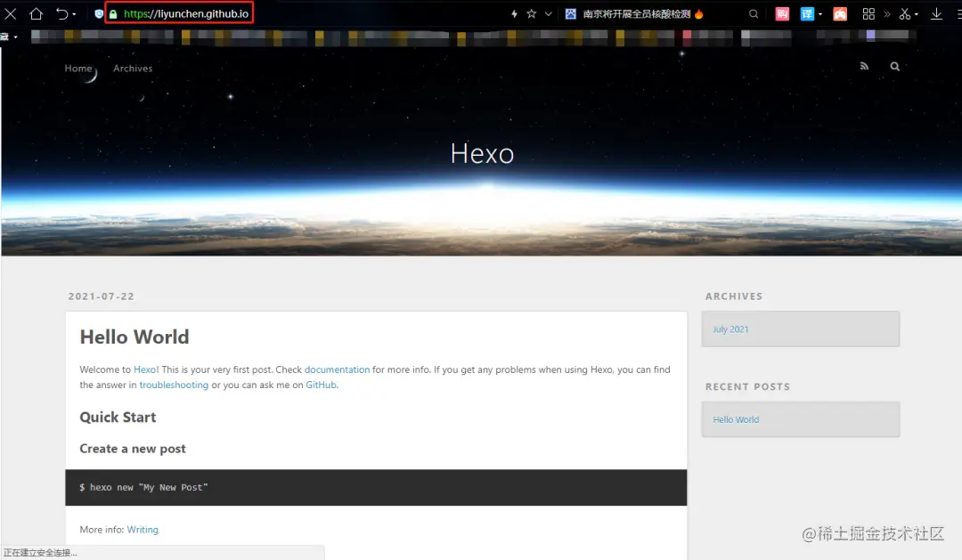Open the Writing more-info link

coord(143,530)
